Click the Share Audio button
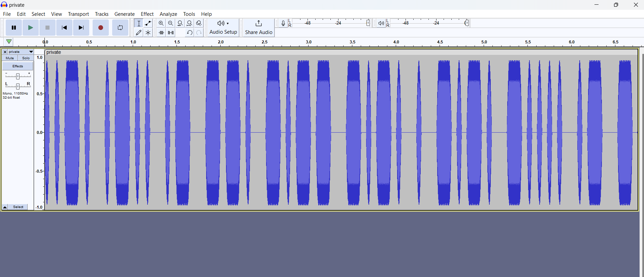Viewport: 644px width, 277px height. point(258,28)
